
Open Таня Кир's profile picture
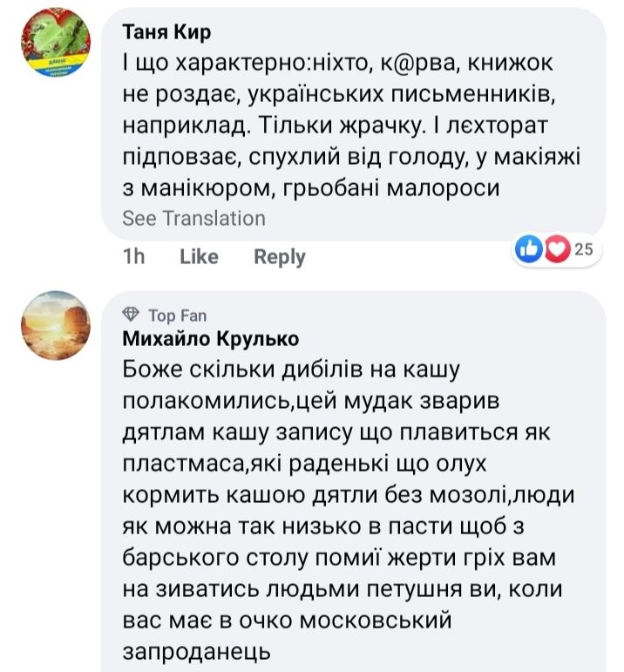[x=56, y=45]
